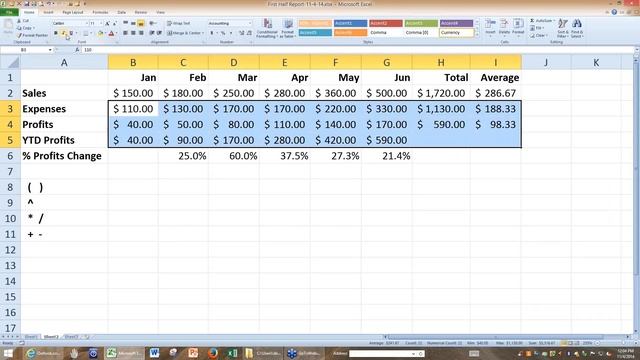Click the Increase Decimal icon

(x=241, y=33)
